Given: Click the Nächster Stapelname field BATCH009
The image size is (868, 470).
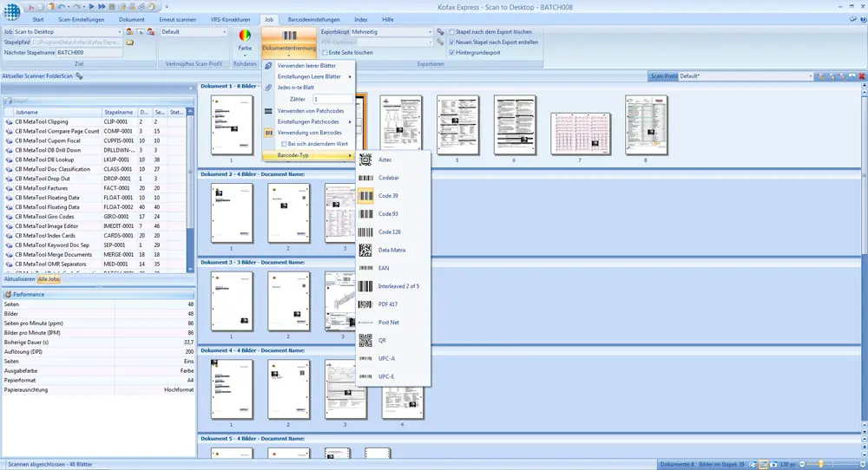Looking at the screenshot, I should 89,53.
